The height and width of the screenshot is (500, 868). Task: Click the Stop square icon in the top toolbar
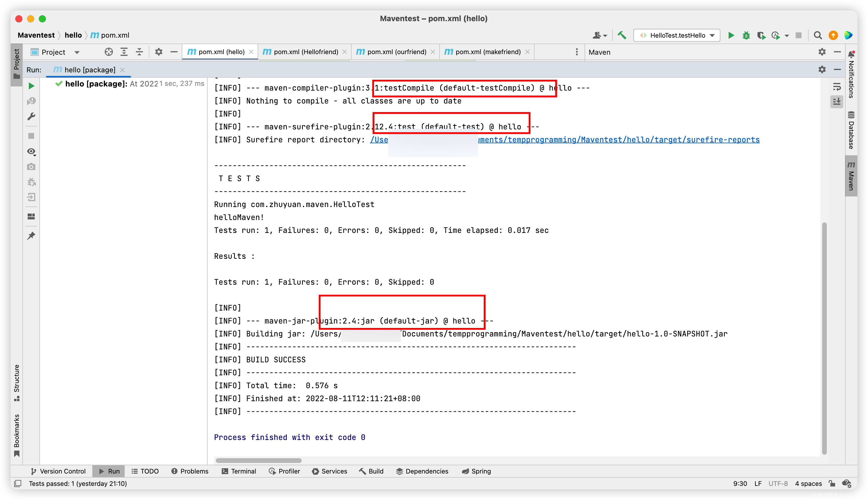(799, 35)
